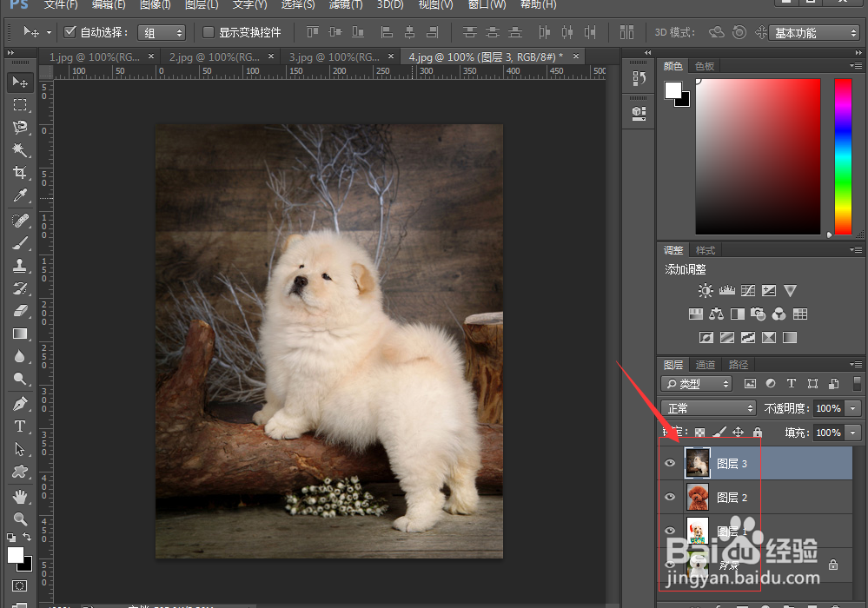The width and height of the screenshot is (868, 608).
Task: Select the Clone Stamp tool
Action: (x=20, y=266)
